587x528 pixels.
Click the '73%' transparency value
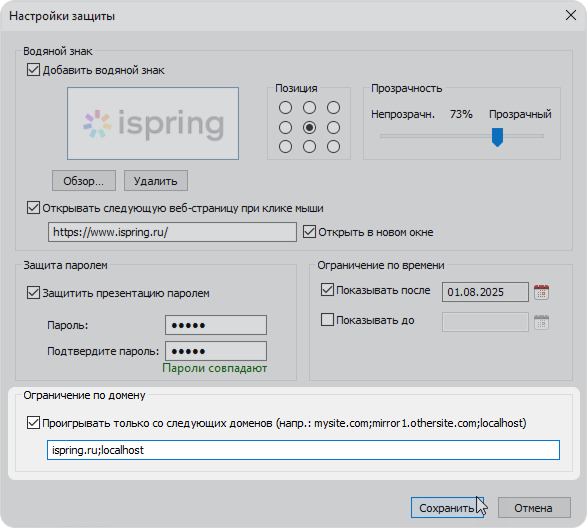461,114
